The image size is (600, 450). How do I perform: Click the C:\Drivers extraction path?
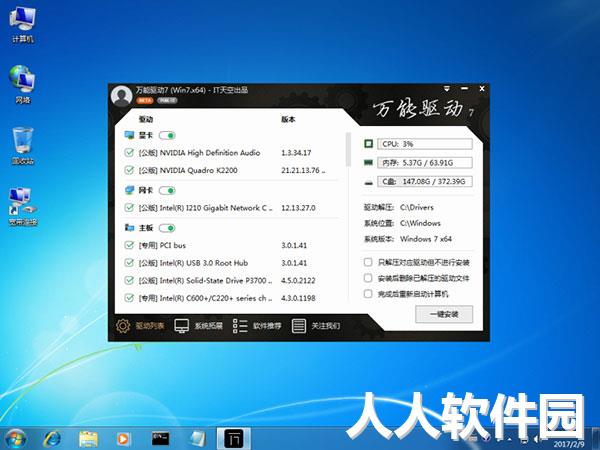click(x=417, y=207)
